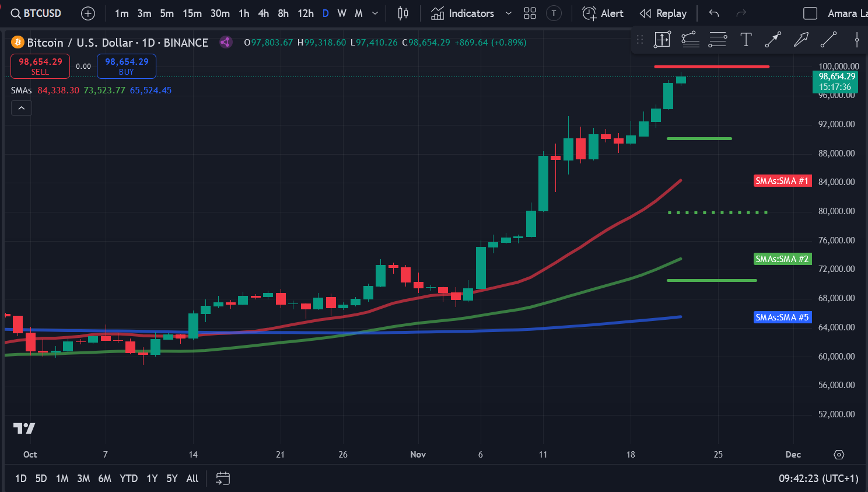The width and height of the screenshot is (868, 492).
Task: Redo action arrow
Action: [741, 13]
